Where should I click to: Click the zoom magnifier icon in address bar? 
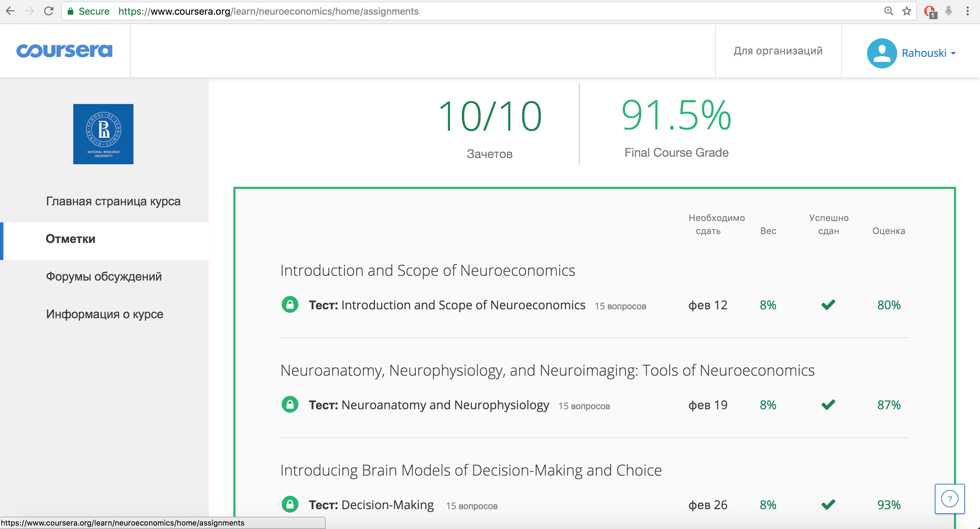888,11
